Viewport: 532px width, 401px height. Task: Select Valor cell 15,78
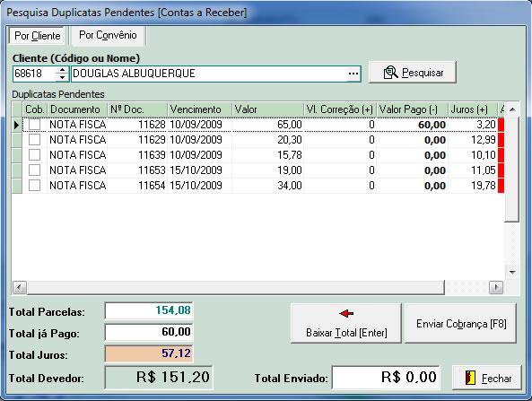click(267, 155)
